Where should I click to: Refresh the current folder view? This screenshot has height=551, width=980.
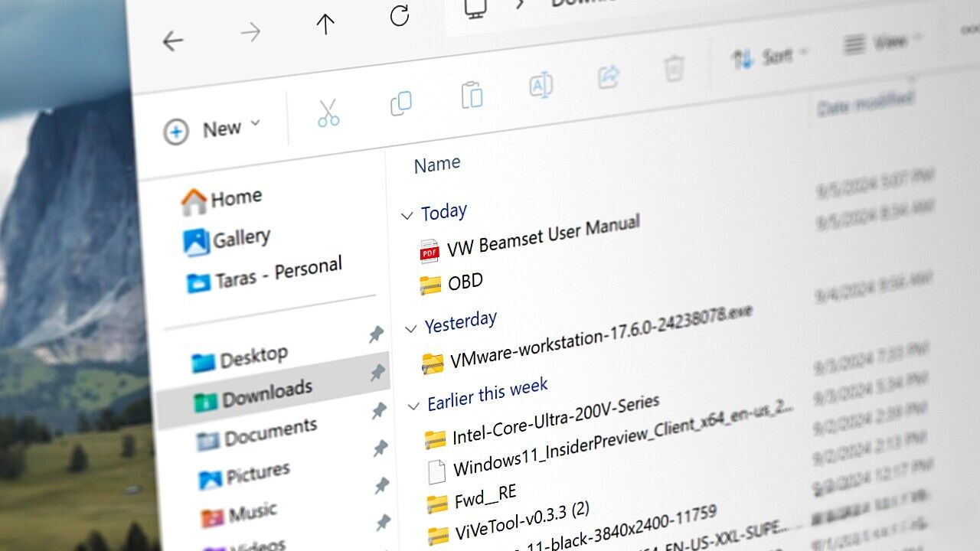click(399, 15)
